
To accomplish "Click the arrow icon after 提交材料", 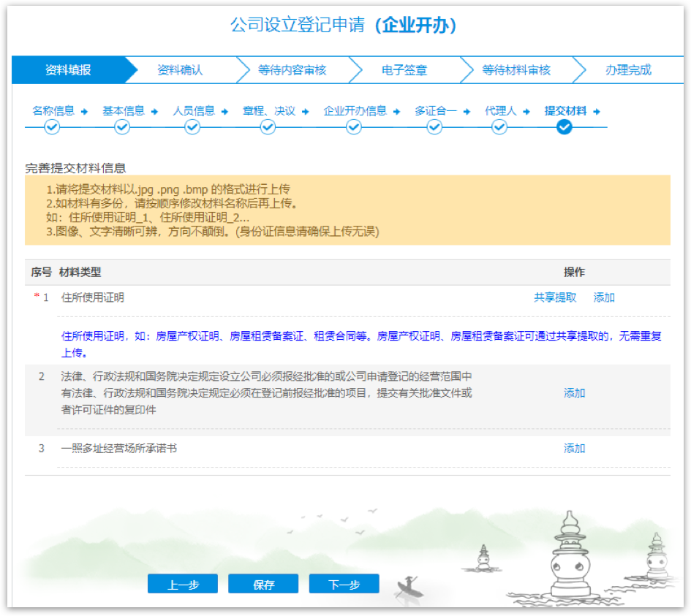I will point(597,111).
